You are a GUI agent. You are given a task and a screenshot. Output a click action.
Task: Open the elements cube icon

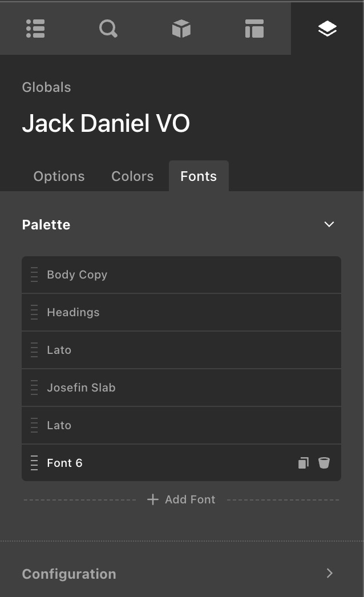[181, 29]
